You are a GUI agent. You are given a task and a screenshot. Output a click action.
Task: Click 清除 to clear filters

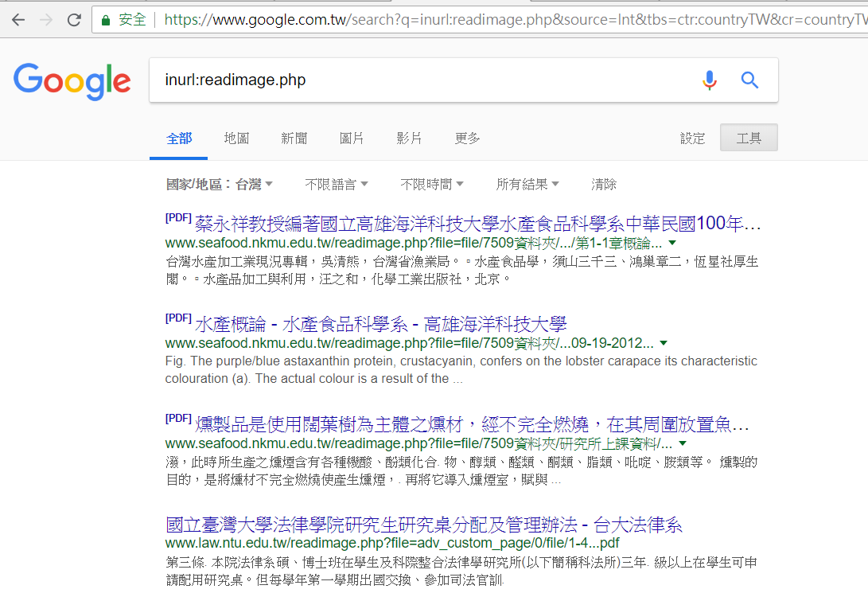(603, 185)
